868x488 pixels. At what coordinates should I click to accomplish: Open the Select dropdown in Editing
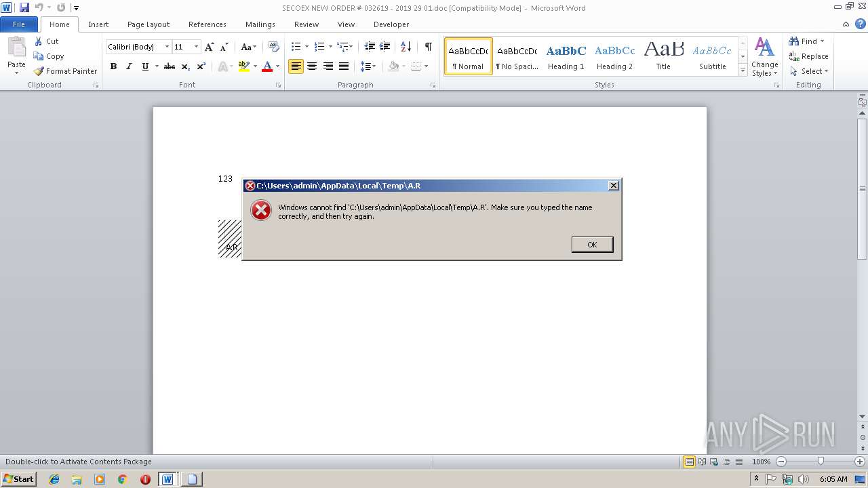809,71
